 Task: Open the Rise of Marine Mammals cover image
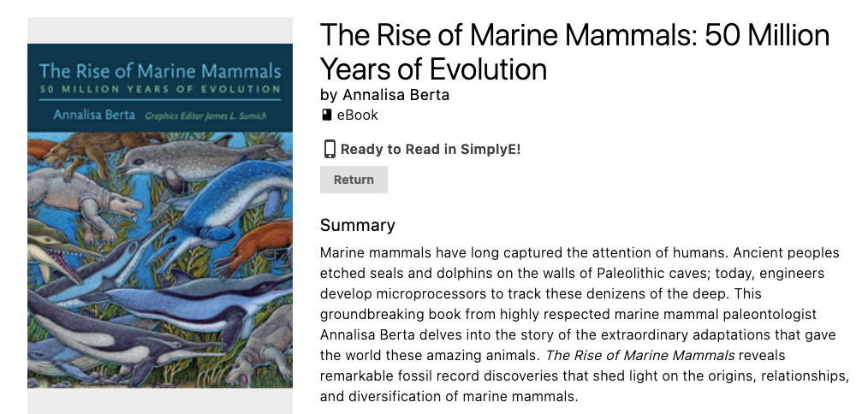pyautogui.click(x=160, y=216)
